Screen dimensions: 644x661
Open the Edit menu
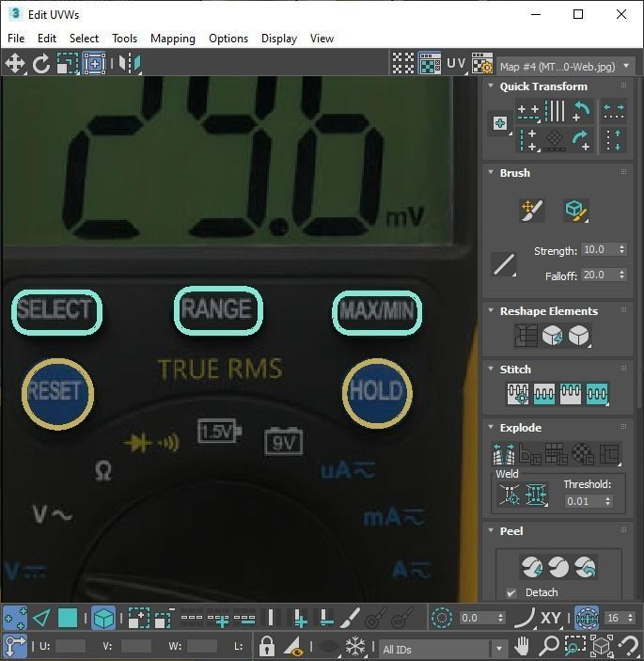tap(47, 39)
